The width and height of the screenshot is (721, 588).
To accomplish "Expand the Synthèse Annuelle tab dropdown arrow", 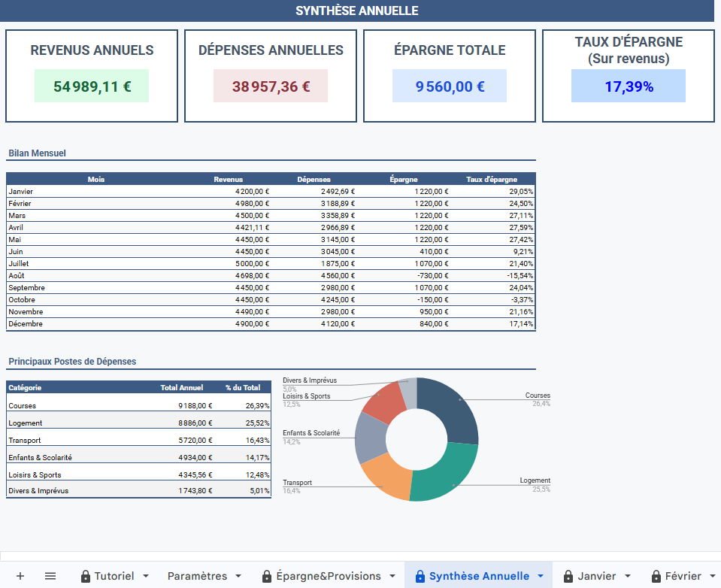I will [x=541, y=576].
